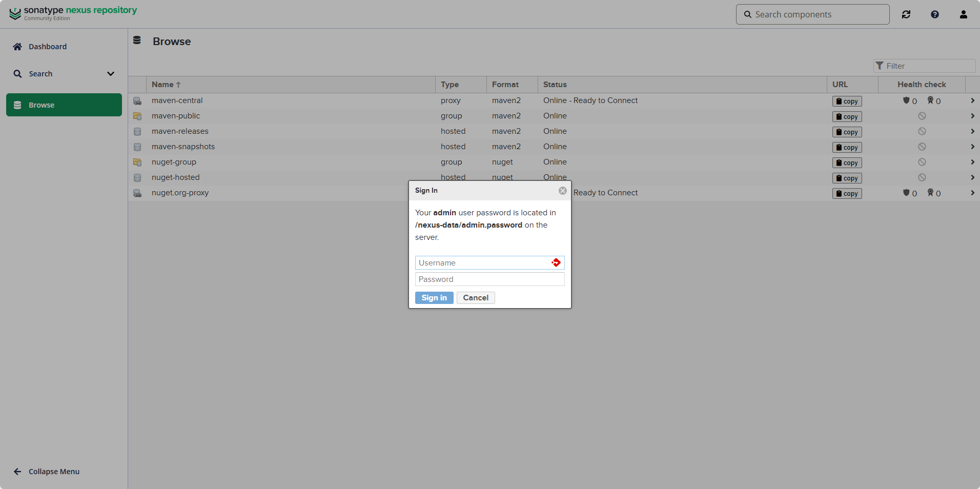
Task: Click the refresh icon in top bar
Action: 906,14
